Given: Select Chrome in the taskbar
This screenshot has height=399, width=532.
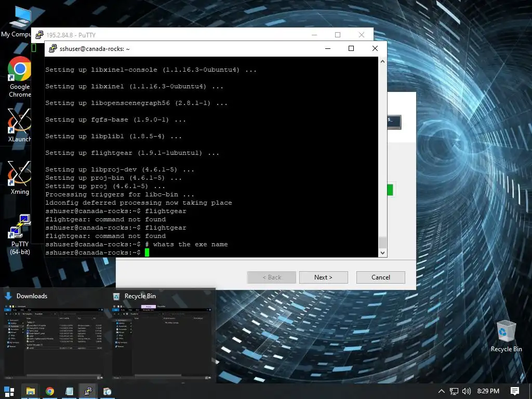Looking at the screenshot, I should pos(50,391).
